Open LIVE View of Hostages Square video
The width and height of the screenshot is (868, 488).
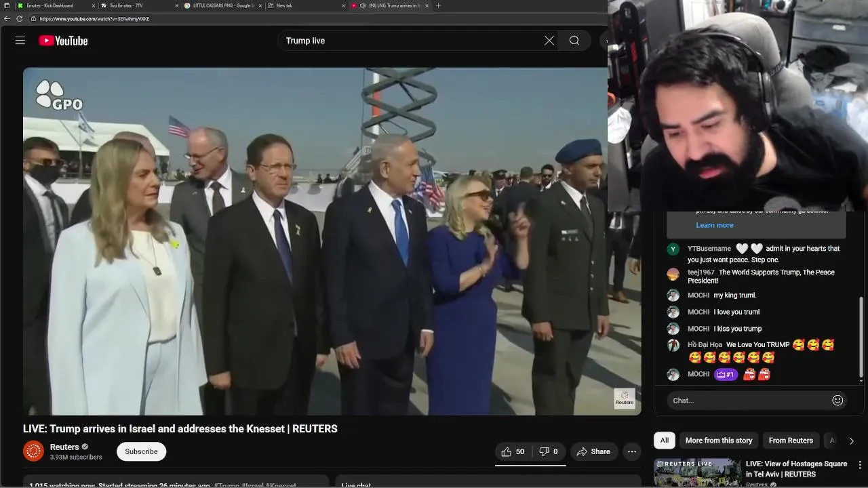(796, 468)
